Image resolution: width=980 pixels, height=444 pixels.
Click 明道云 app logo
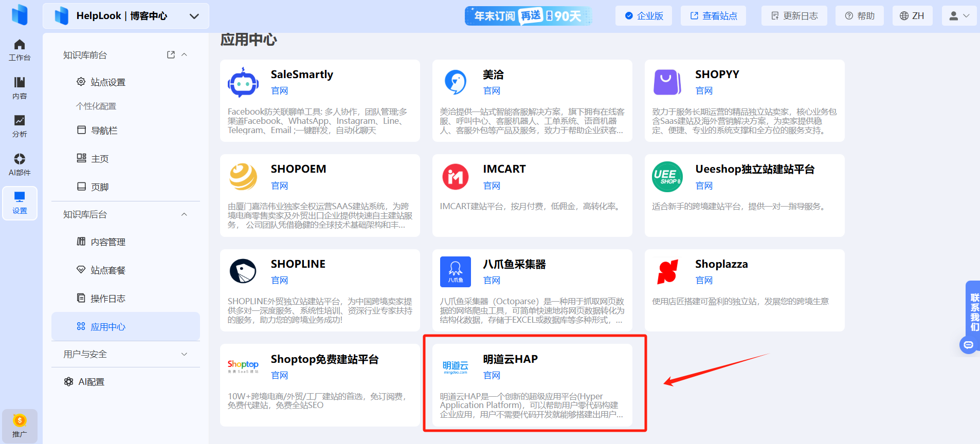point(456,367)
